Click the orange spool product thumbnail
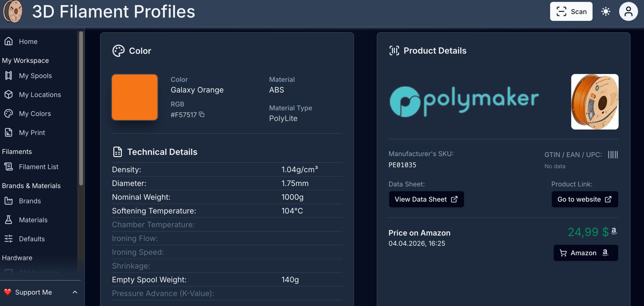644x306 pixels. coord(594,102)
